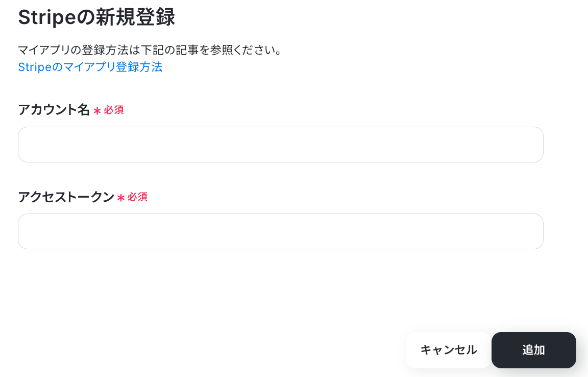Click the アクセストークン field label

click(x=66, y=197)
